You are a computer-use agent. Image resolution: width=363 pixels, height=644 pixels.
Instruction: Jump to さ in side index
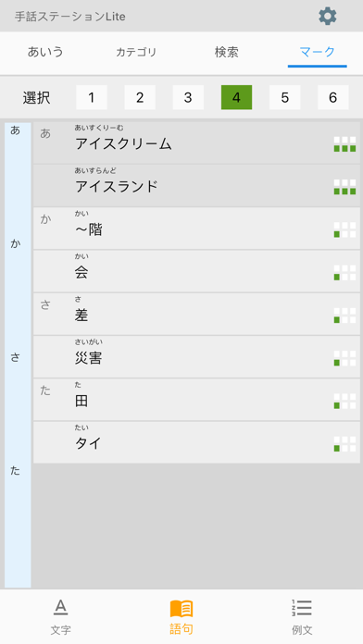15,357
